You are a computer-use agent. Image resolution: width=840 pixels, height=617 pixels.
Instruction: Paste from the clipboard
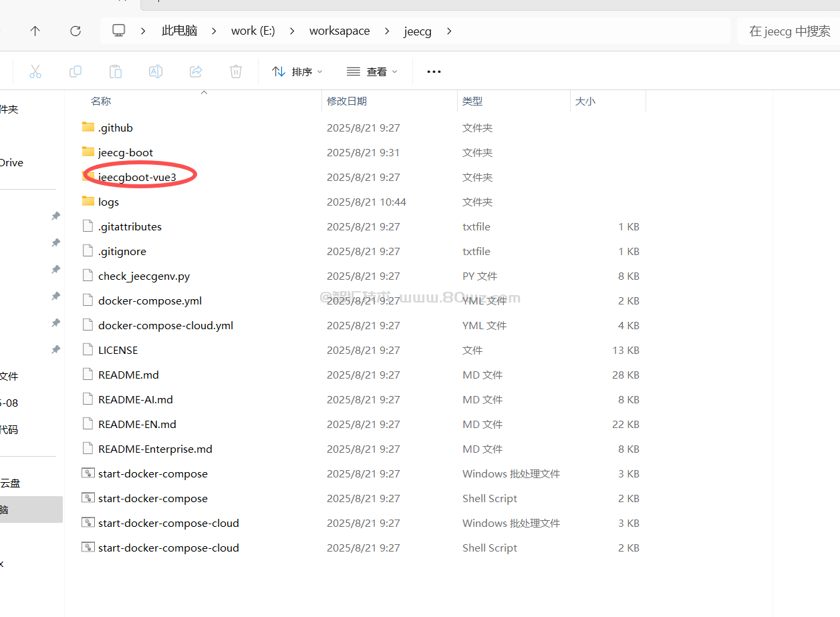coord(116,71)
